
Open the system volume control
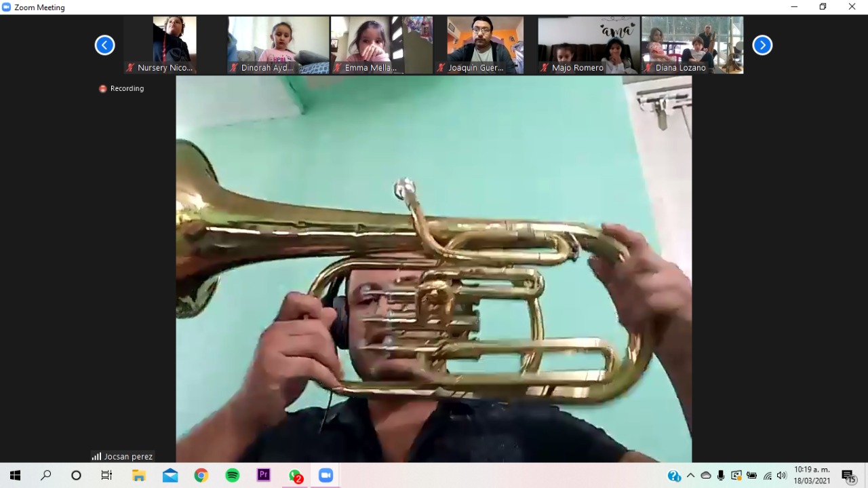click(x=782, y=475)
